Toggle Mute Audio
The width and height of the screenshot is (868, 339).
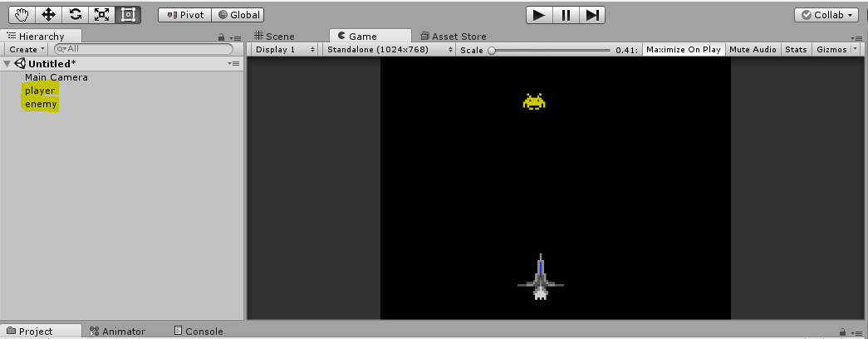pos(753,49)
